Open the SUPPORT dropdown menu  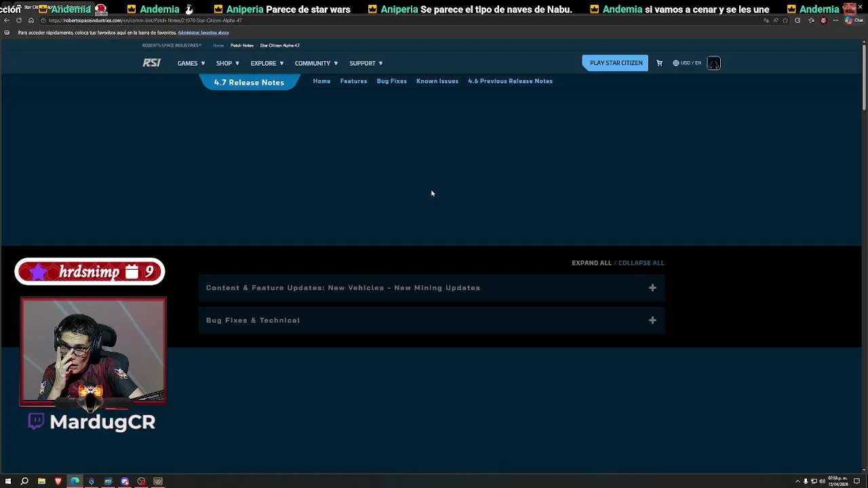pos(366,63)
